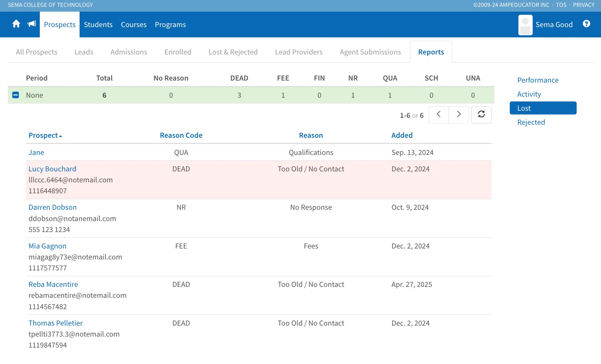The image size is (601, 364).
Task: Open the Courses menu
Action: [134, 25]
